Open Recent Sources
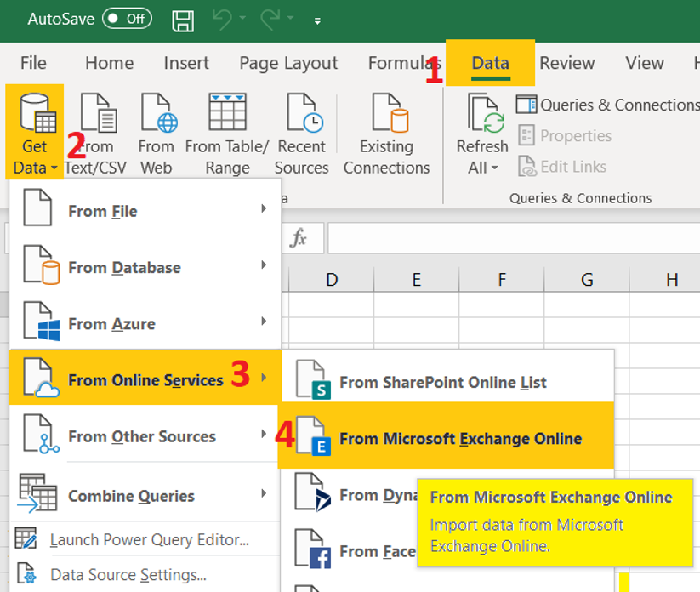This screenshot has width=700, height=592. pos(301,134)
